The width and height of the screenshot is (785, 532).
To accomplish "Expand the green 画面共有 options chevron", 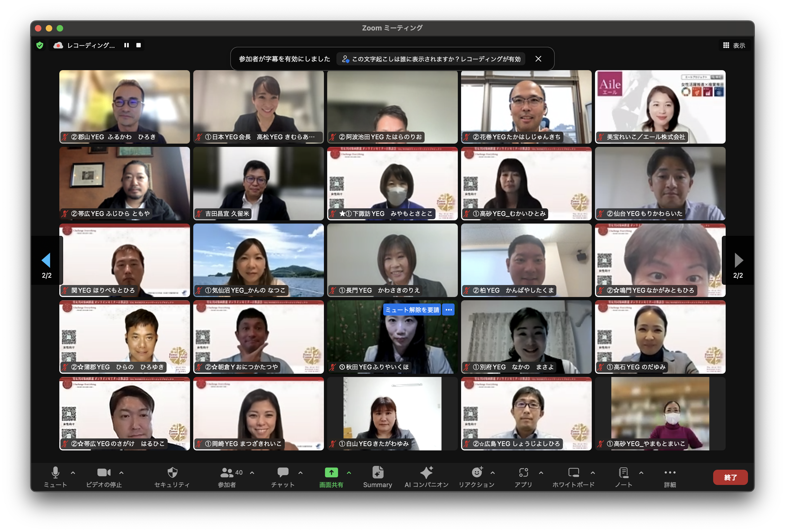I will (349, 473).
